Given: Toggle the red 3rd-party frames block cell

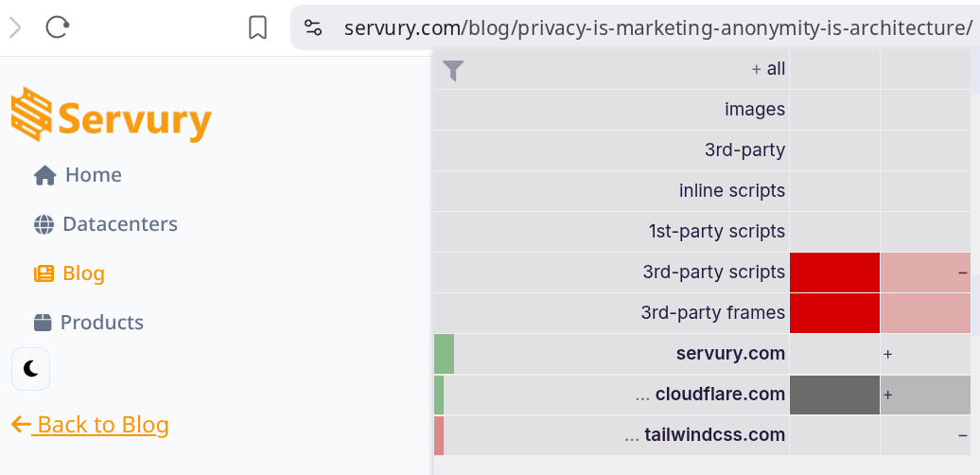Looking at the screenshot, I should click(x=834, y=313).
